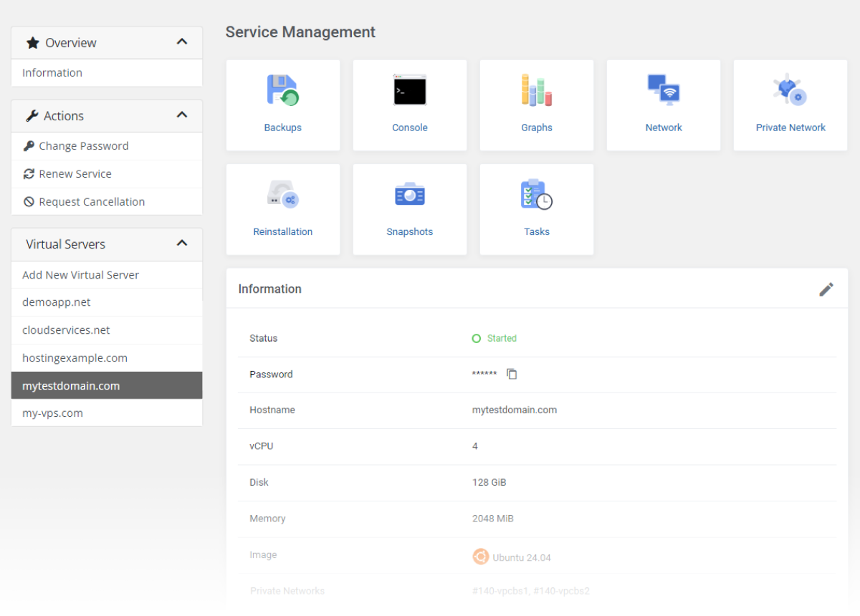Click the star icon beside Overview
This screenshot has height=616, width=860.
(32, 43)
